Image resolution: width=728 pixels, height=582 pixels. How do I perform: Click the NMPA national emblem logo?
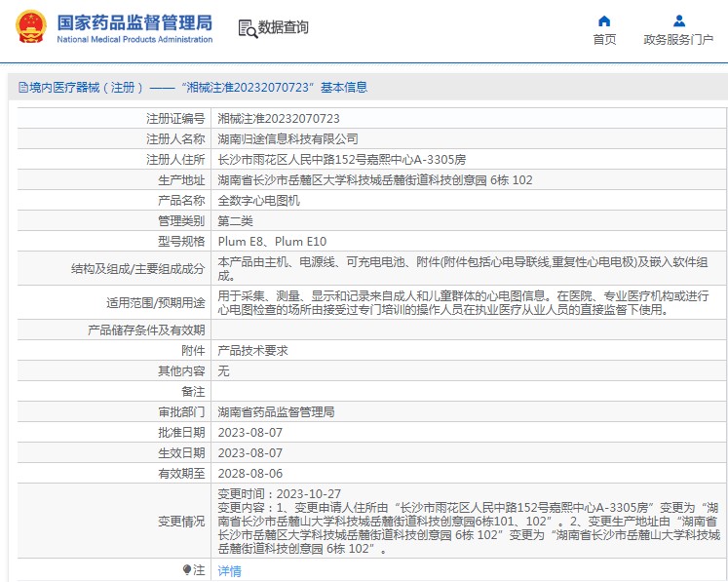tap(29, 27)
